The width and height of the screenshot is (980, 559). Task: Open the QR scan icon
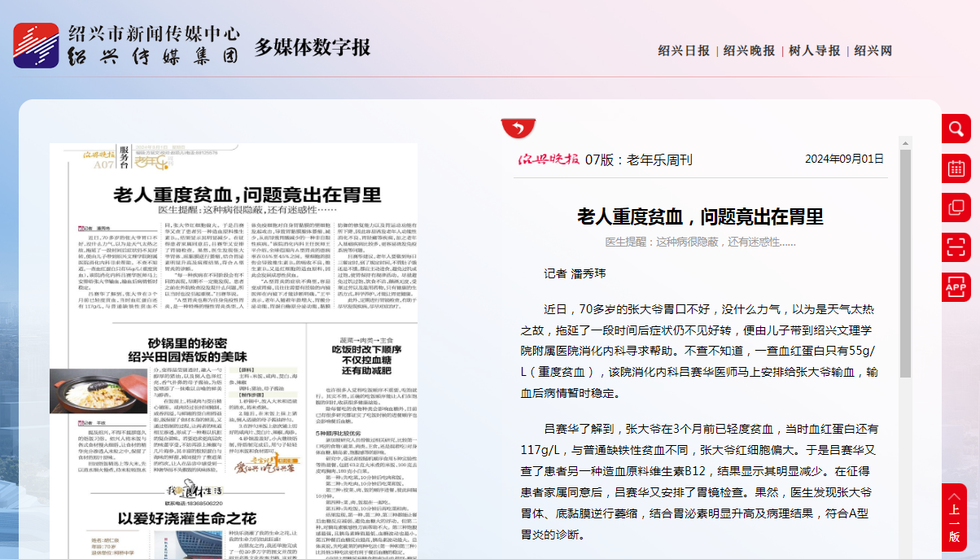956,247
